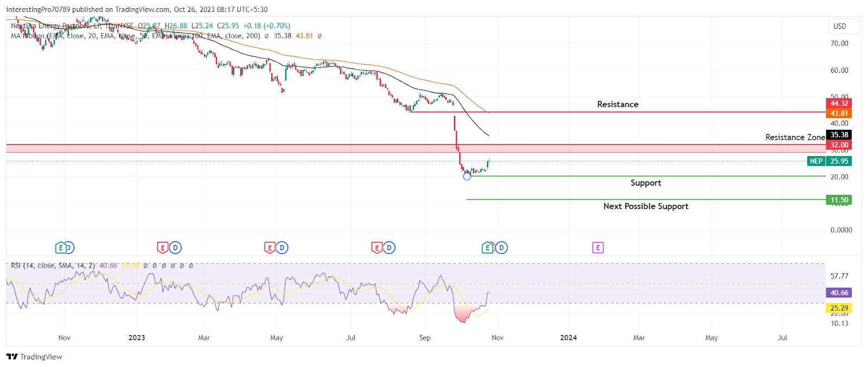The image size is (868, 367).
Task: Click the dividend D marker near 2023
Action: (x=175, y=248)
